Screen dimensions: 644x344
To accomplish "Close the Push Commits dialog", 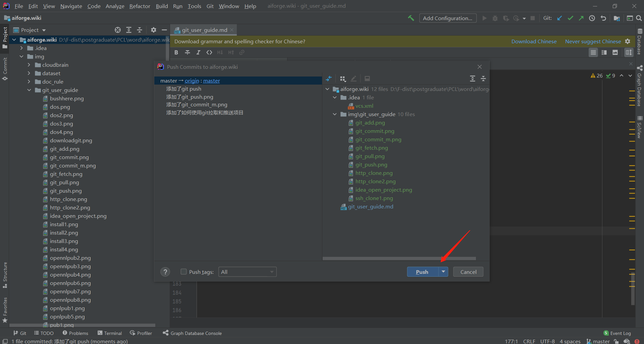I will coord(480,67).
